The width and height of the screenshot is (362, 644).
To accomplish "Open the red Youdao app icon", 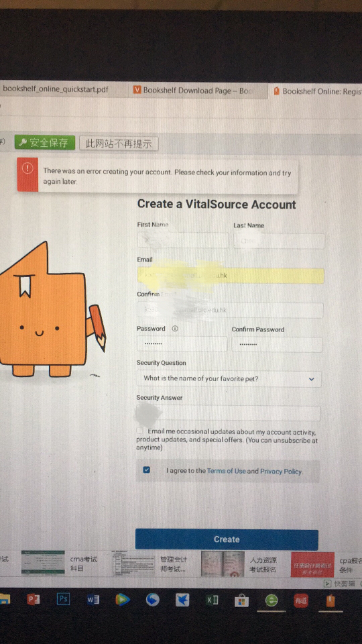I will (x=301, y=600).
